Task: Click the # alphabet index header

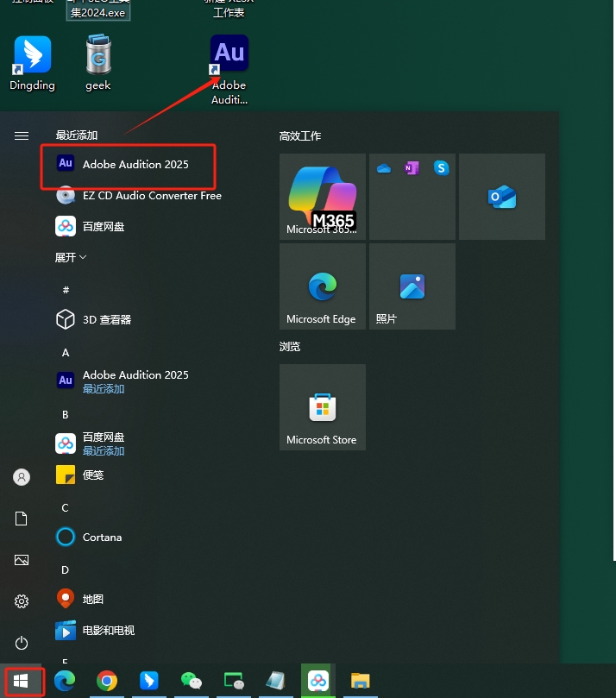Action: click(x=66, y=290)
